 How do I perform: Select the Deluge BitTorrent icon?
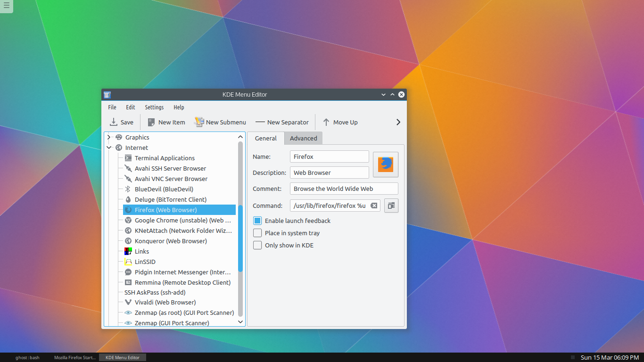click(x=128, y=199)
